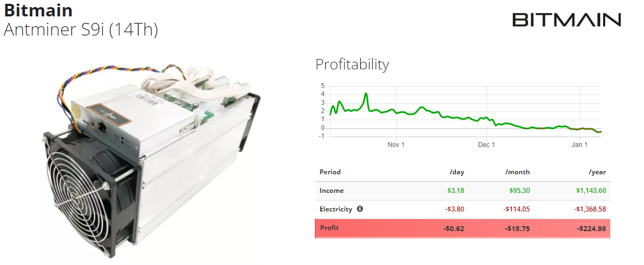The width and height of the screenshot is (644, 265).
Task: Click the Jan 1 chart axis label
Action: tap(579, 145)
